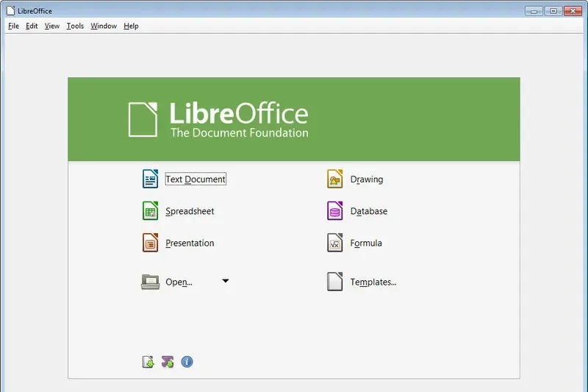Open the View menu
Image resolution: width=588 pixels, height=392 pixels.
pos(52,26)
